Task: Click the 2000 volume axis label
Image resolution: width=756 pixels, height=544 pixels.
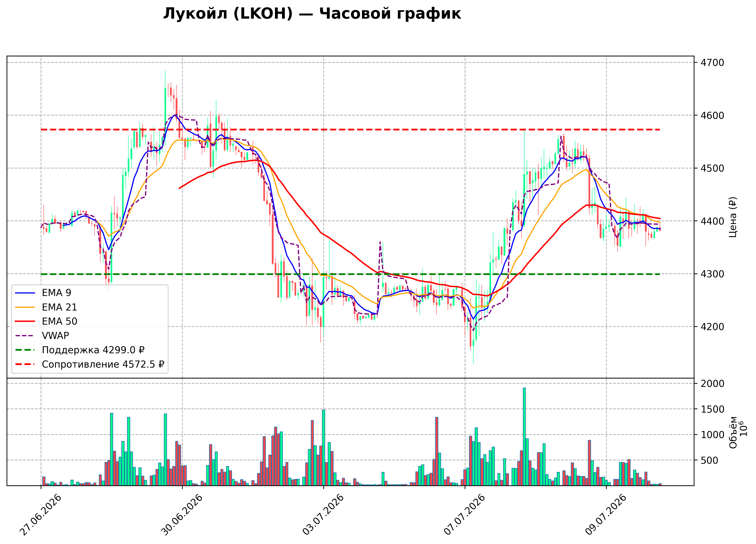Action: coord(712,384)
